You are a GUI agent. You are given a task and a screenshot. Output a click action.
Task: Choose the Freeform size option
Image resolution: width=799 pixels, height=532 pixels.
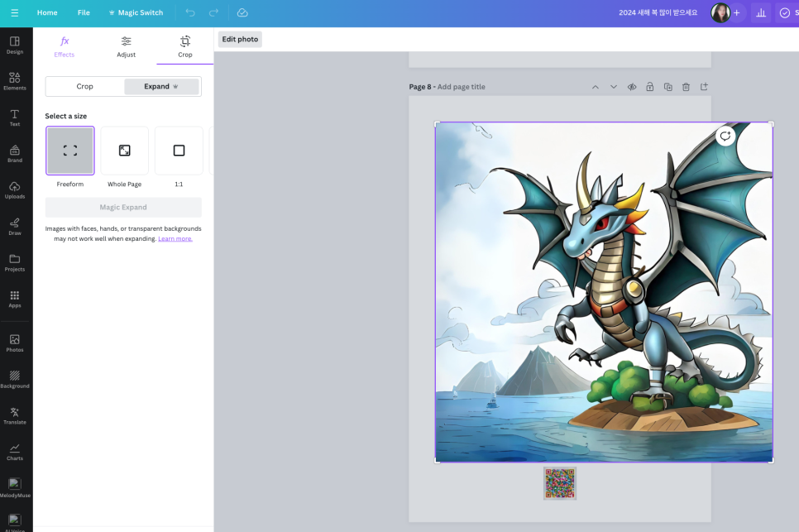[x=70, y=151]
